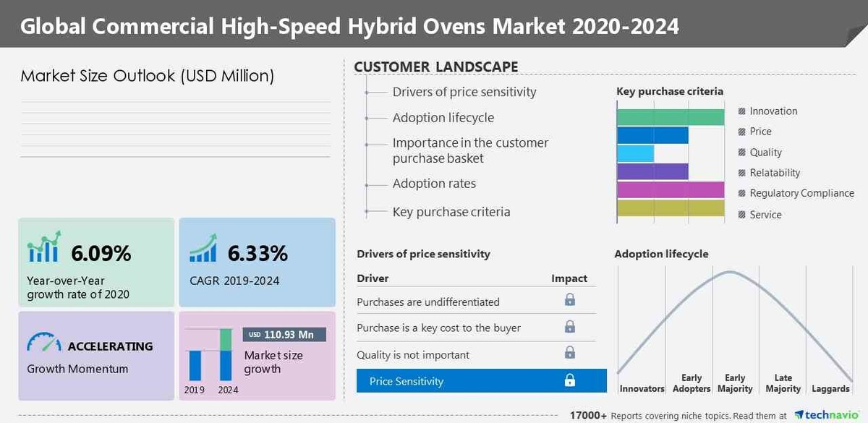Click the Quality legend marker
This screenshot has height=423, width=868.
(x=742, y=153)
